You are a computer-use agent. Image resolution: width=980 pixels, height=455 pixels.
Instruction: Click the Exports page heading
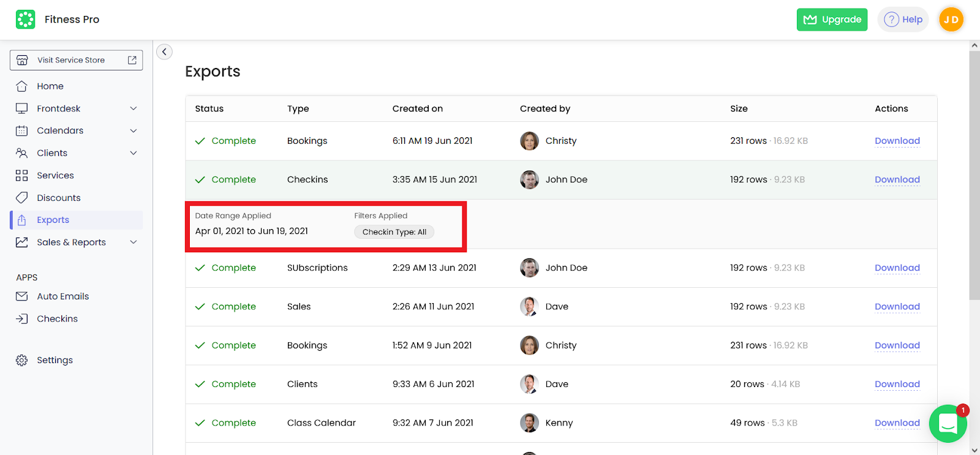tap(213, 72)
